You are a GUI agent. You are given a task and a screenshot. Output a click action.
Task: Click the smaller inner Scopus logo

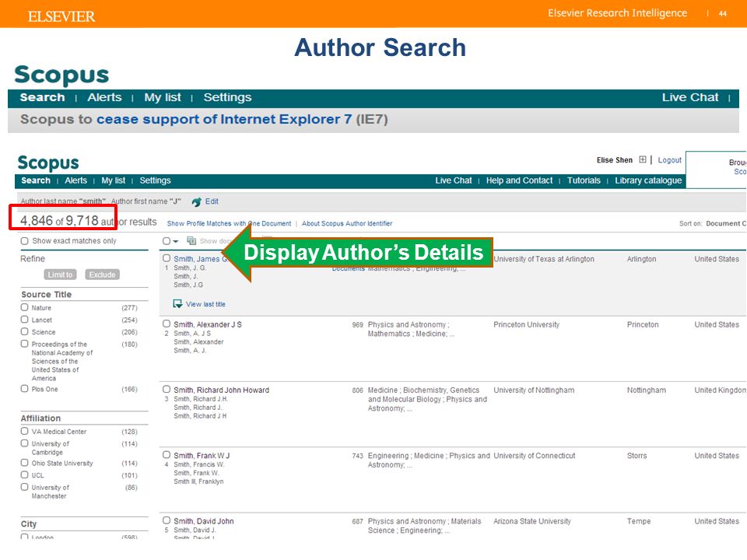(x=48, y=163)
